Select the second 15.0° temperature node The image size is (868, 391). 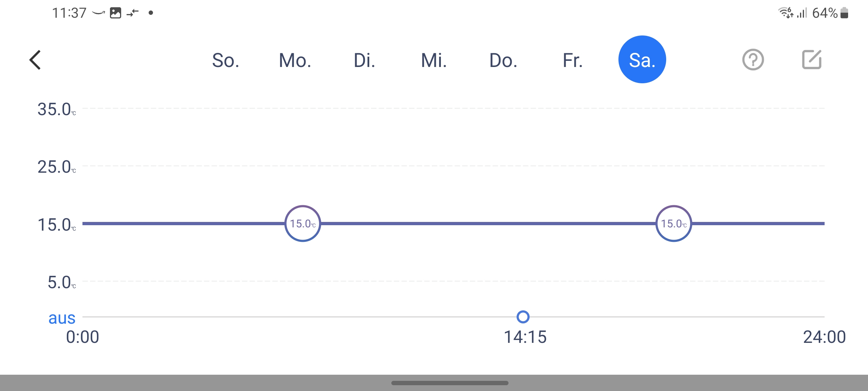coord(673,223)
